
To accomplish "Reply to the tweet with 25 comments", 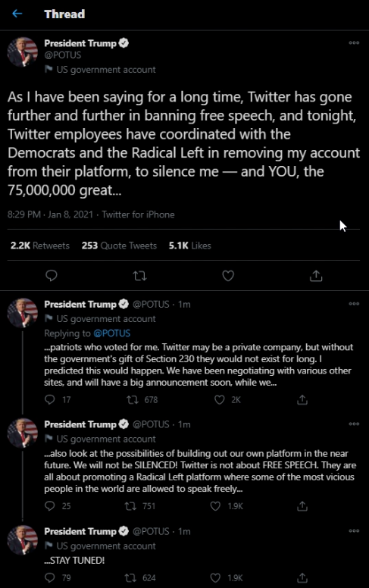I will click(50, 506).
